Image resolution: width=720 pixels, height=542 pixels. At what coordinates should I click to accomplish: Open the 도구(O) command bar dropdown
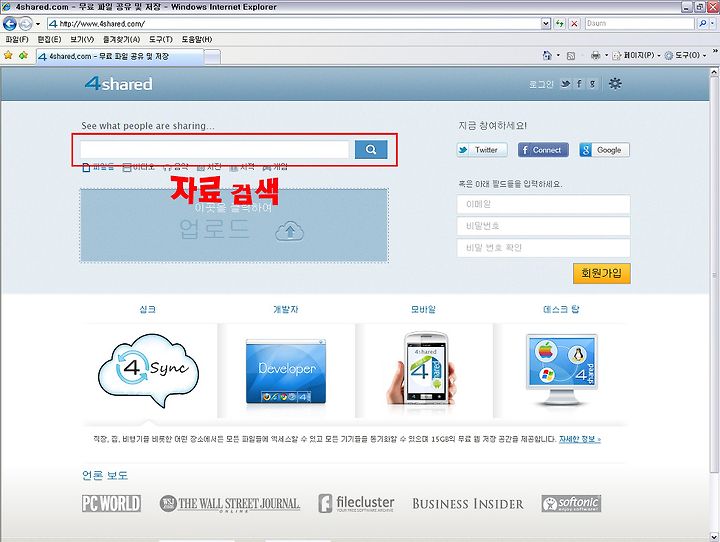[685, 56]
